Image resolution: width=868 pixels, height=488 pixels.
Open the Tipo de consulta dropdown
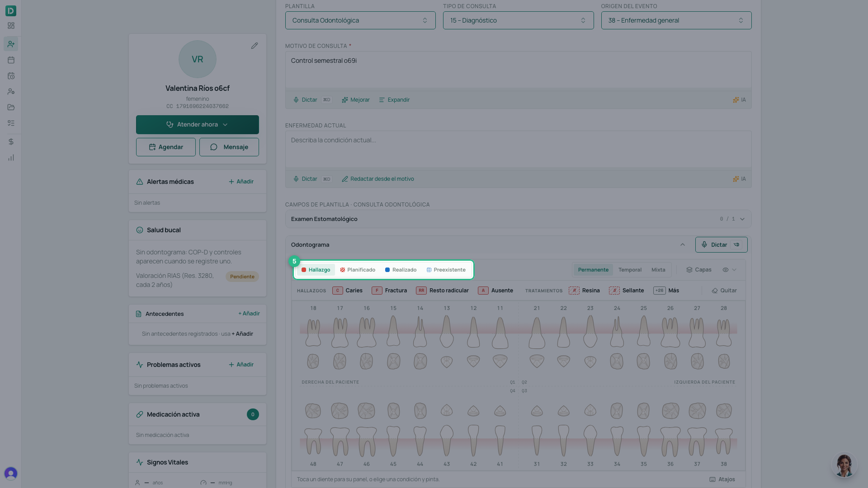[x=518, y=20]
